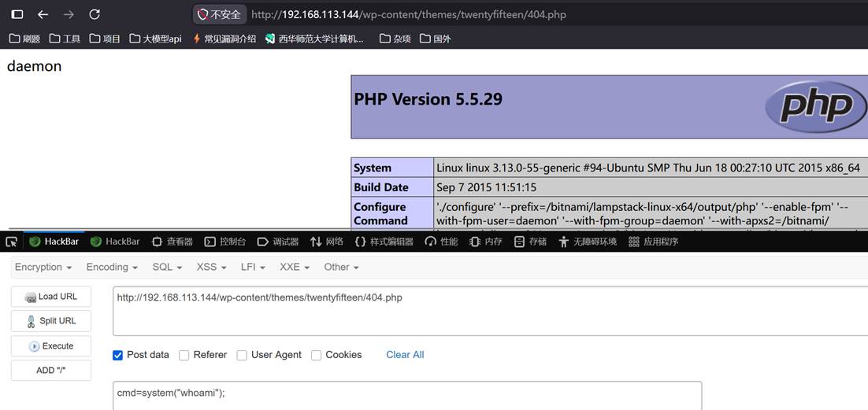Enable the Referer checkbox
The height and width of the screenshot is (410, 868).
184,355
